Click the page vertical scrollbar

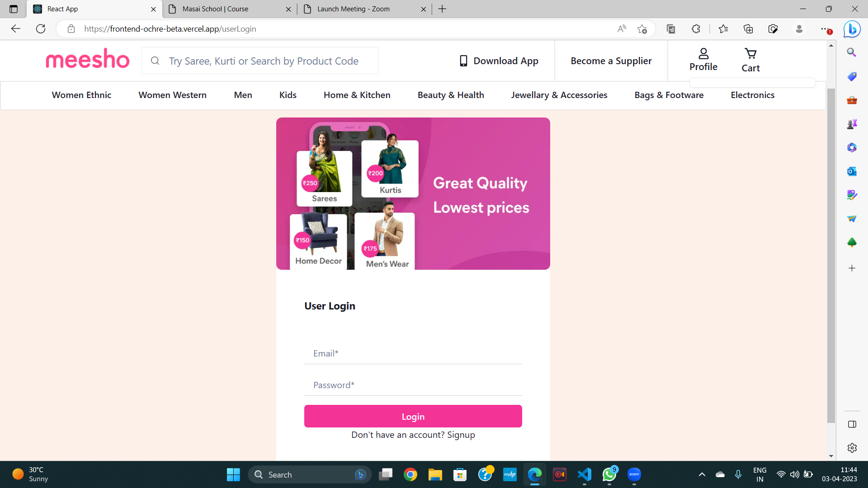[831, 255]
